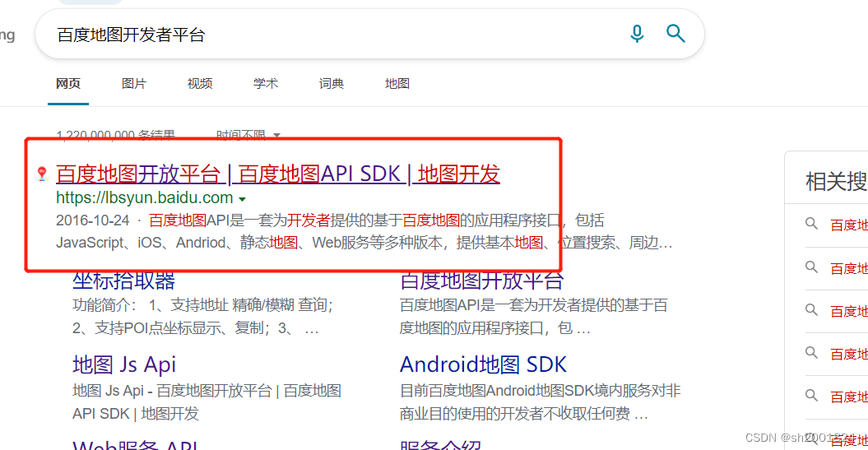Click the description text under 坐标拾取器
Viewport: 868px width, 450px height.
(202, 317)
